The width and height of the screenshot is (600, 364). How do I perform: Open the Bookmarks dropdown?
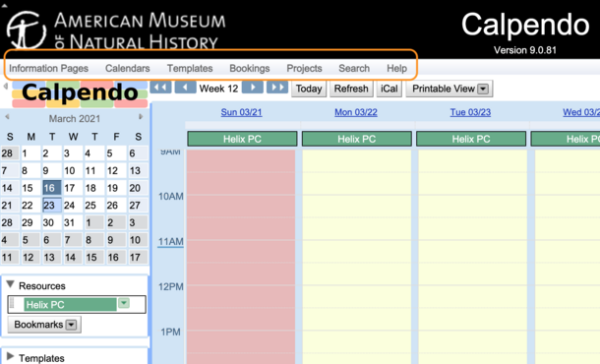click(x=44, y=325)
